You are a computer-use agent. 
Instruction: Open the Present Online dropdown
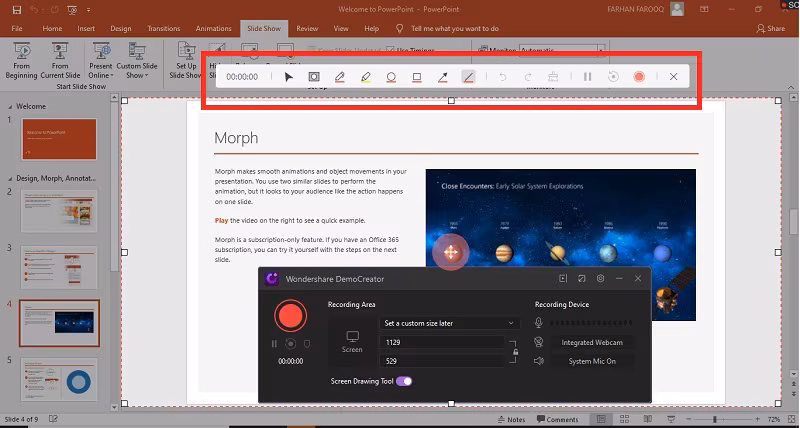[101, 61]
